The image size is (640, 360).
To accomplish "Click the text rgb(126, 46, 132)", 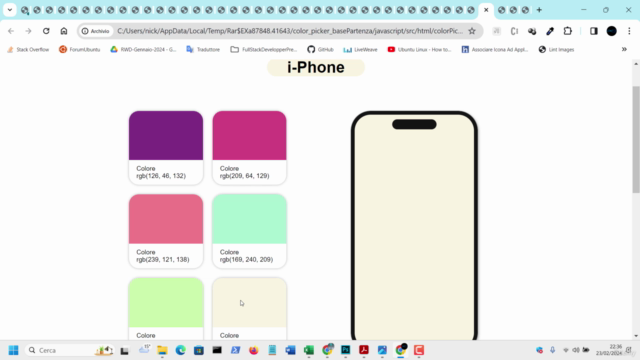I will pyautogui.click(x=161, y=176).
